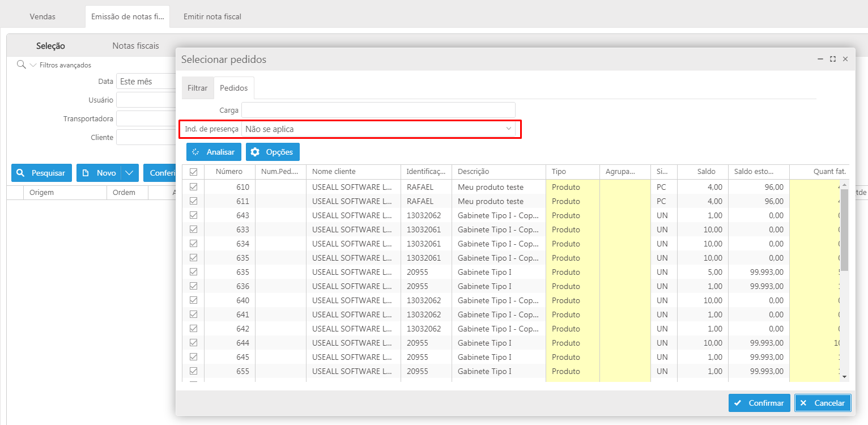This screenshot has height=425, width=868.
Task: Click description of order 636, Gabinete Tipo I
Action: tap(499, 286)
